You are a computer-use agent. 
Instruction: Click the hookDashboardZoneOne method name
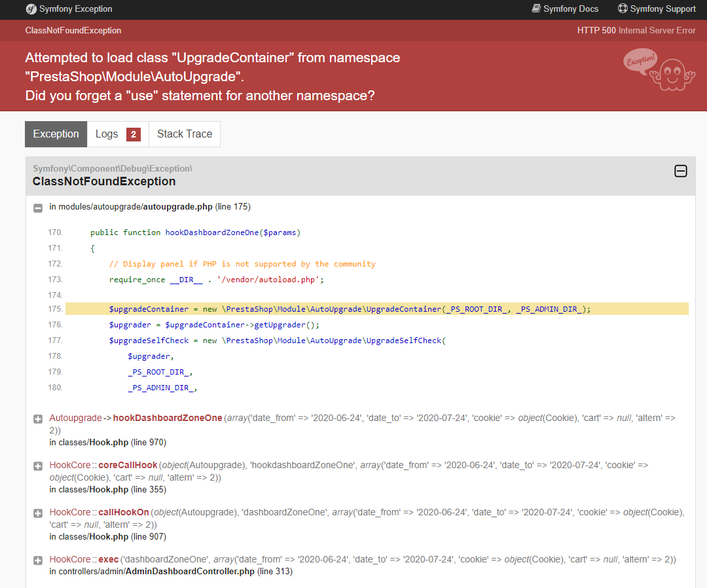(168, 418)
